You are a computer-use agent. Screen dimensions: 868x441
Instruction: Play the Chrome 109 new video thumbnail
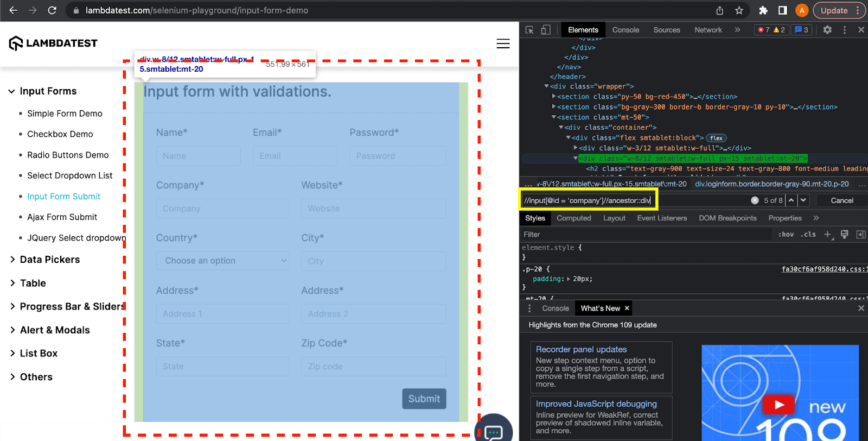(779, 405)
